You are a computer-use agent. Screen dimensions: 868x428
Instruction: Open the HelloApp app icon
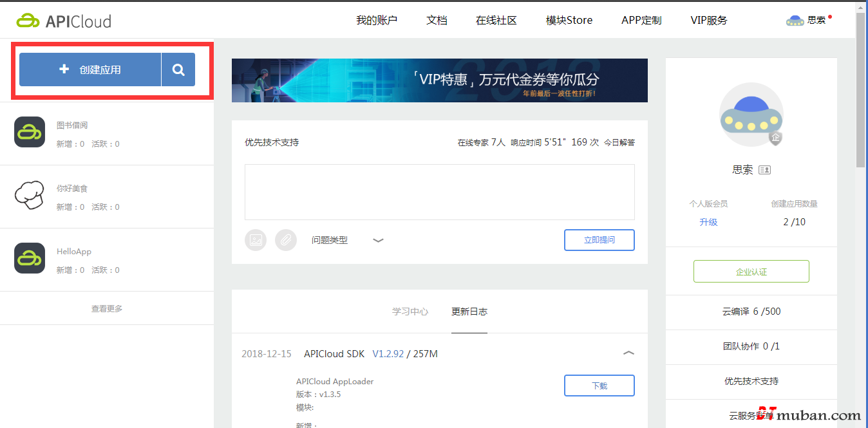30,258
